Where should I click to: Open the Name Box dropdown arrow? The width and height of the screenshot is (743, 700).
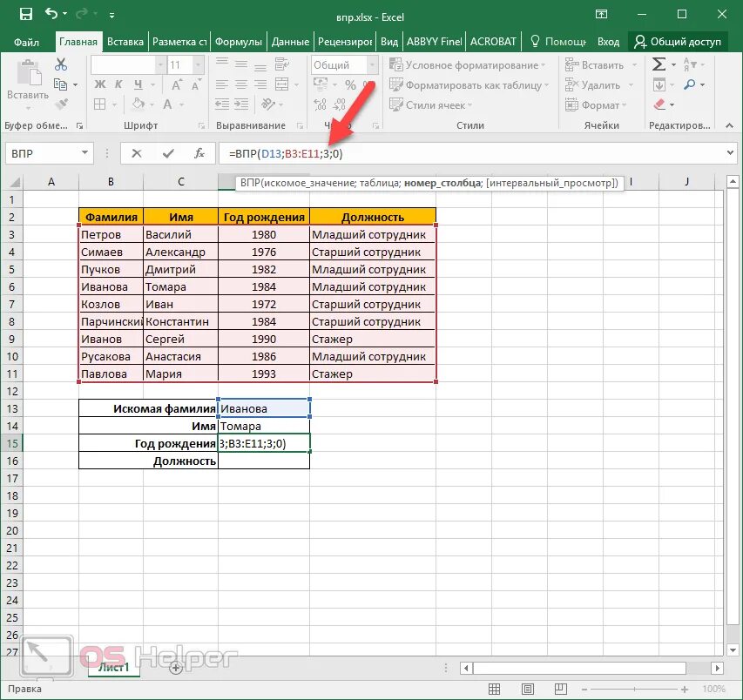(84, 152)
